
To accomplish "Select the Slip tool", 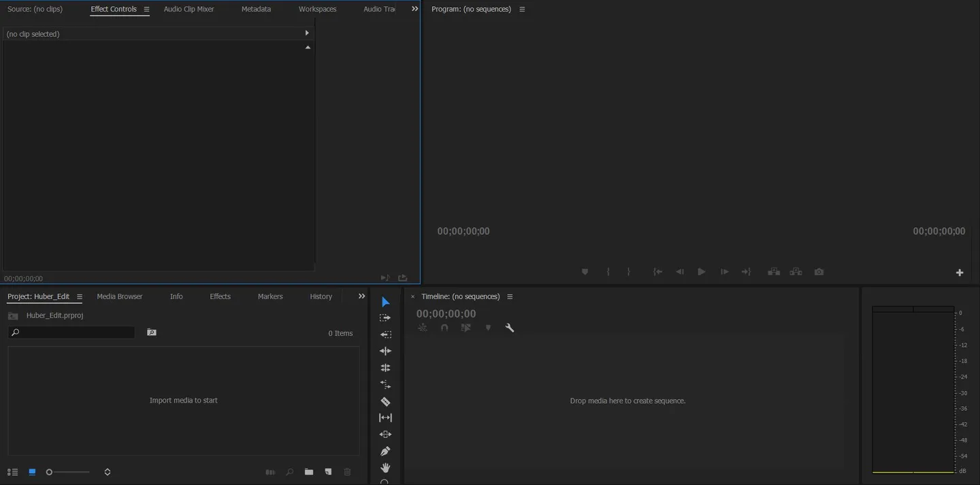I will (385, 418).
